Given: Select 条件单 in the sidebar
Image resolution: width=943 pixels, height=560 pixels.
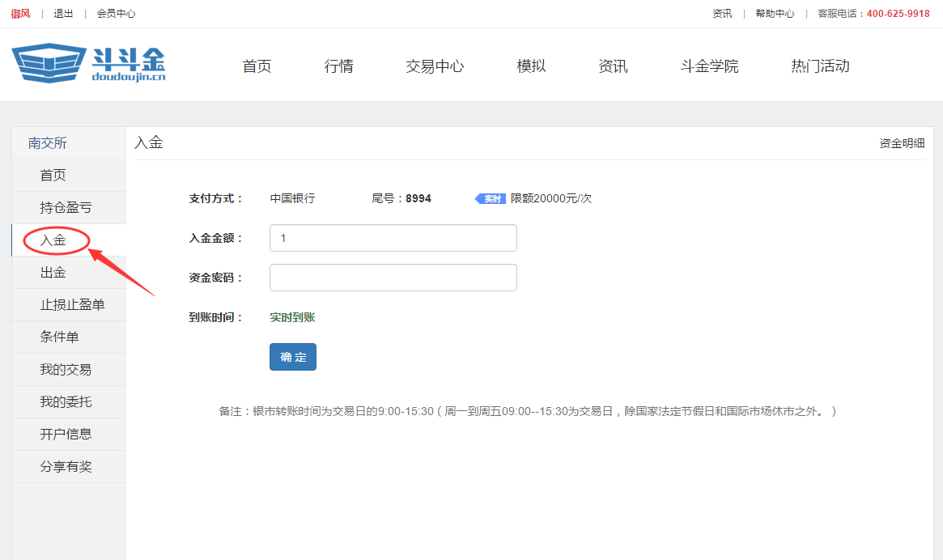Looking at the screenshot, I should tap(58, 337).
